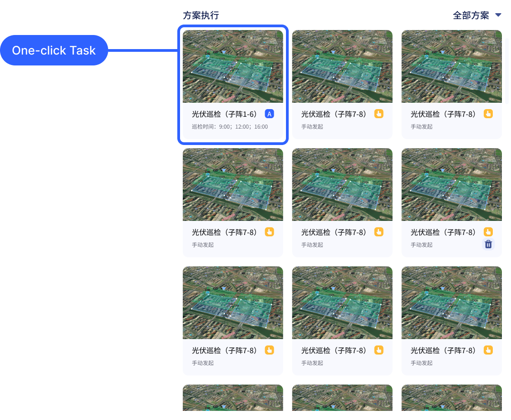Click the vertical scrollbar of the plan list
Screen dimensions: 511x420
tap(507, 70)
